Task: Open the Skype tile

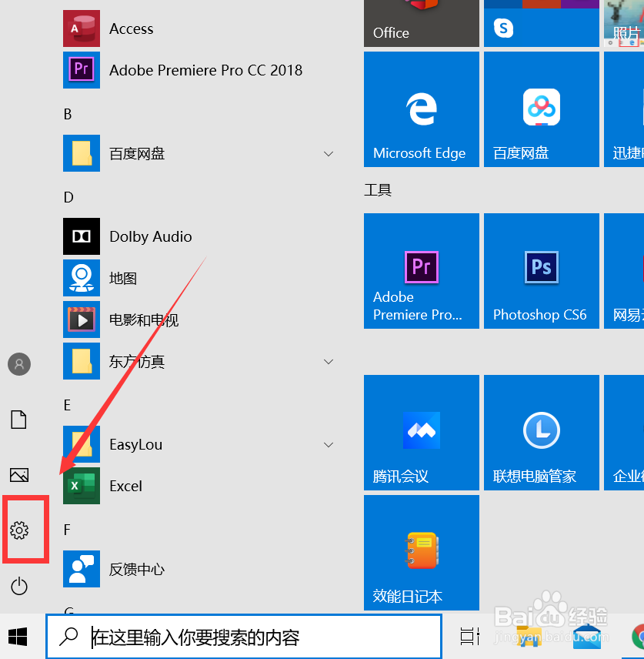Action: click(x=542, y=24)
